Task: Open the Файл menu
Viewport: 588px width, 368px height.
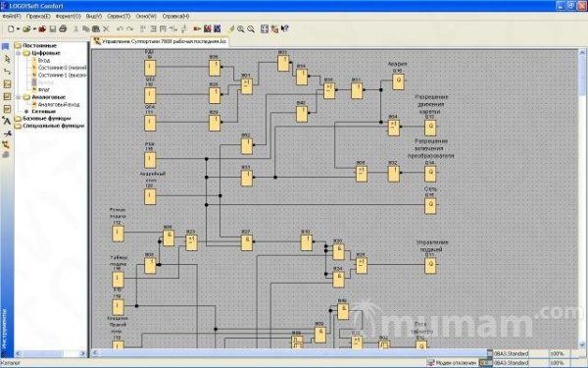Action: [12, 17]
